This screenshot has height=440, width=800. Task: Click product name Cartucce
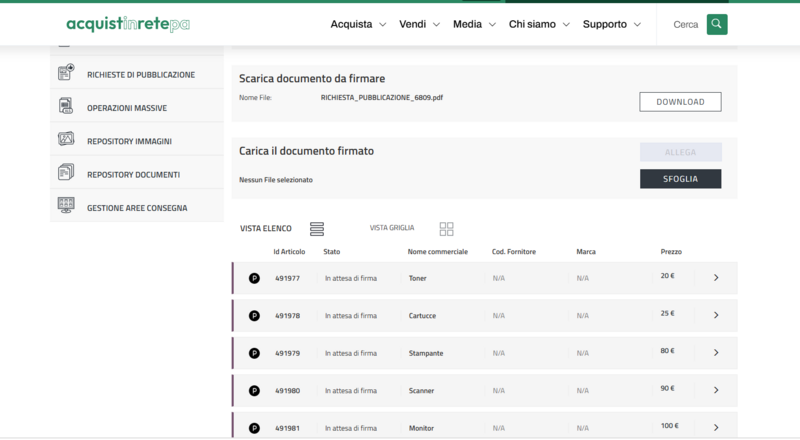point(422,316)
